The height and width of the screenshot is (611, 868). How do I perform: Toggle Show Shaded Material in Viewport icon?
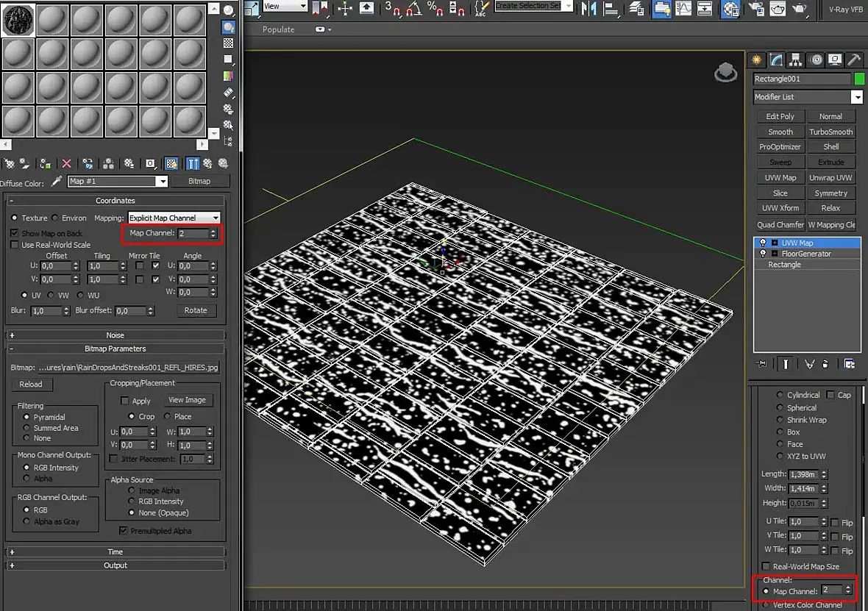click(171, 164)
